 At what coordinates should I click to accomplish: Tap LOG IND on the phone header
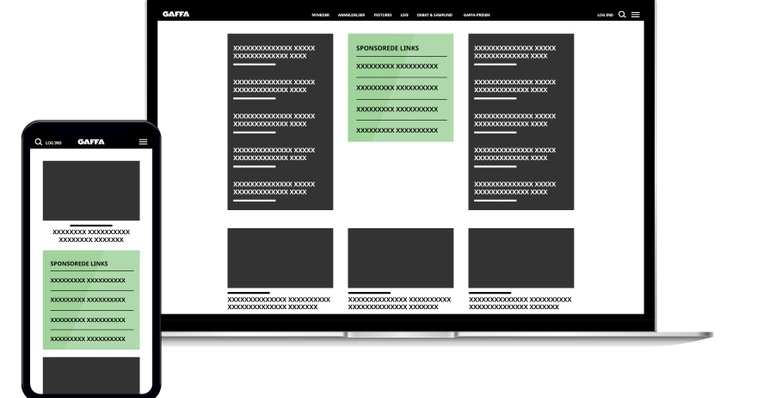coord(53,143)
